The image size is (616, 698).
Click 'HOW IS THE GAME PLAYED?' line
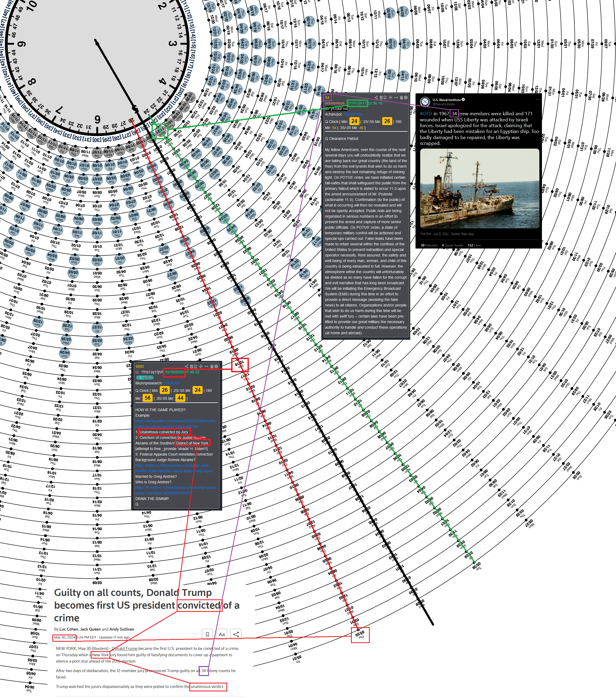(160, 410)
